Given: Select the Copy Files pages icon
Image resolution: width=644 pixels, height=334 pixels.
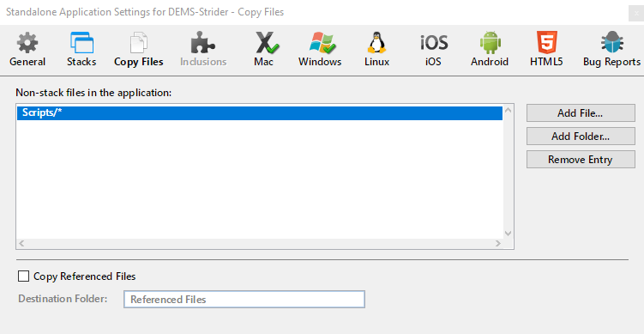Looking at the screenshot, I should click(x=138, y=43).
